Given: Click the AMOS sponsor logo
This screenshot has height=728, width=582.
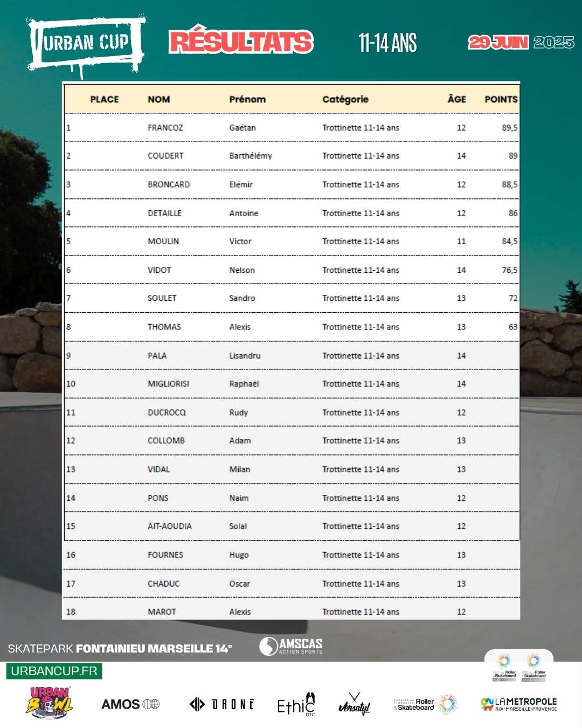Looking at the screenshot, I should [x=130, y=704].
